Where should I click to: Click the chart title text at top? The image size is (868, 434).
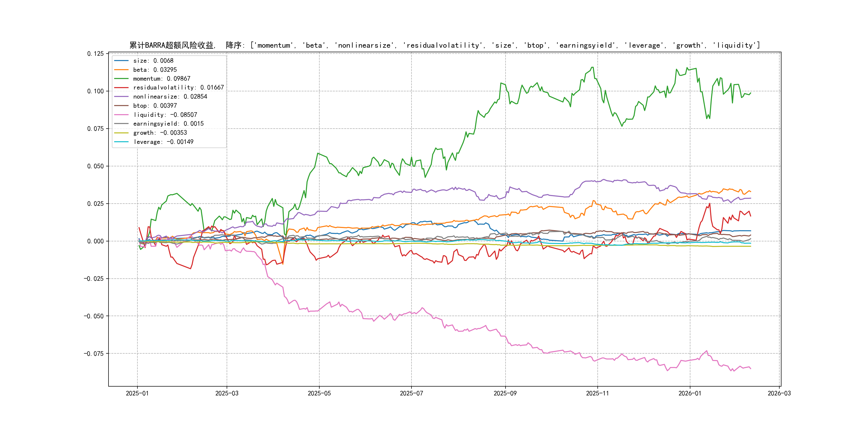444,45
